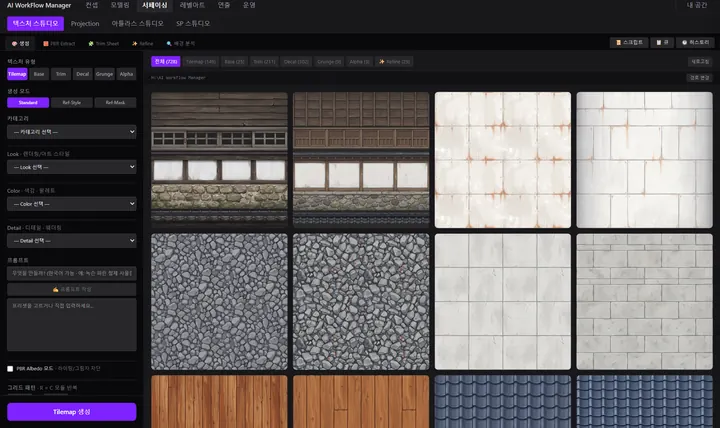Click the 경로 변경 button
Viewport: 720px width, 428px height.
tap(700, 78)
